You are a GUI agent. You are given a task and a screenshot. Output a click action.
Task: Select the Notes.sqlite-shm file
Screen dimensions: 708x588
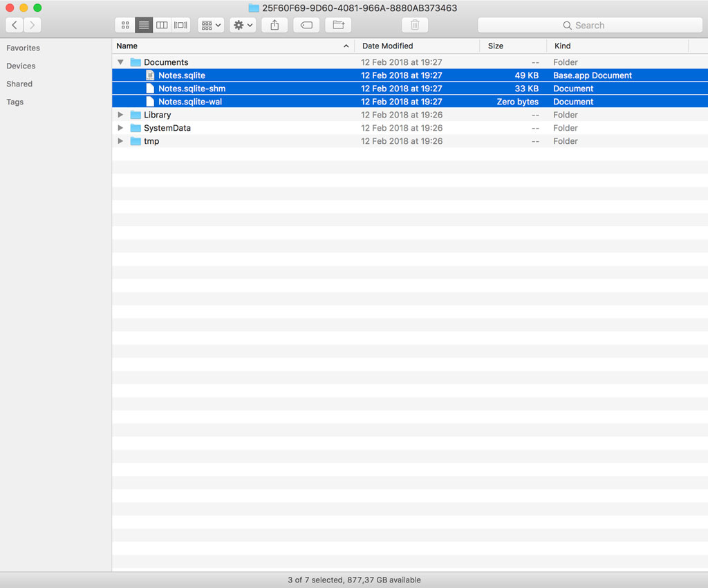coord(192,89)
